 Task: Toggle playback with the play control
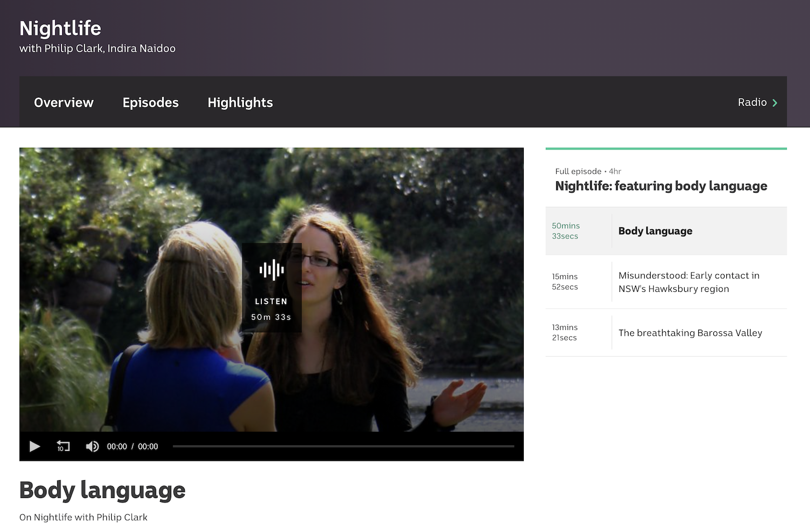tap(35, 446)
